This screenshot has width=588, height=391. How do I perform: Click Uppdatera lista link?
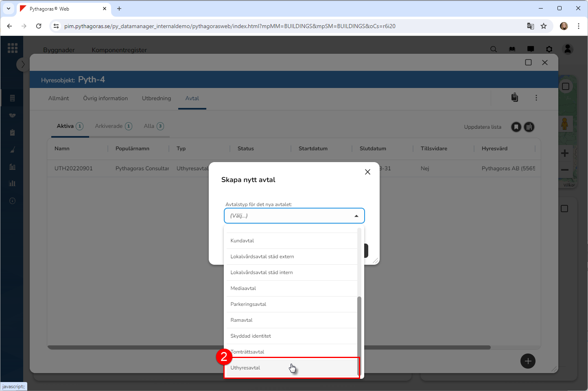pyautogui.click(x=483, y=127)
